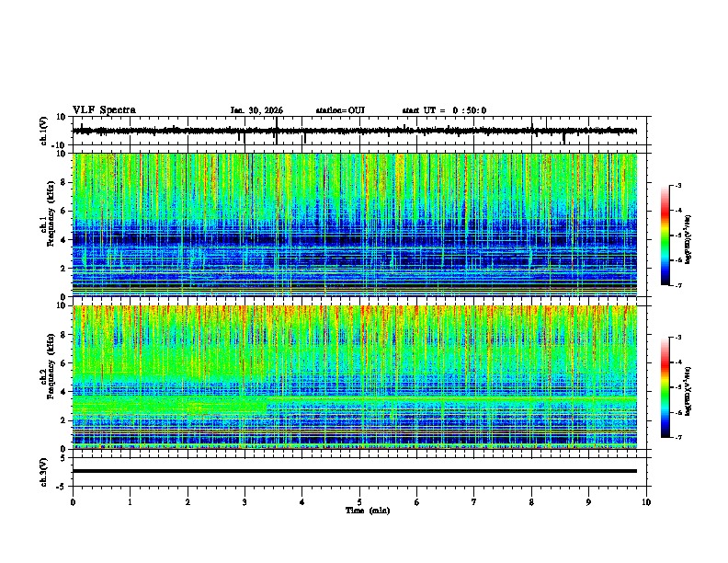Click the ch.1 spectrogram color scale bar
Image resolution: width=728 pixels, height=563 pixels.
coord(665,236)
